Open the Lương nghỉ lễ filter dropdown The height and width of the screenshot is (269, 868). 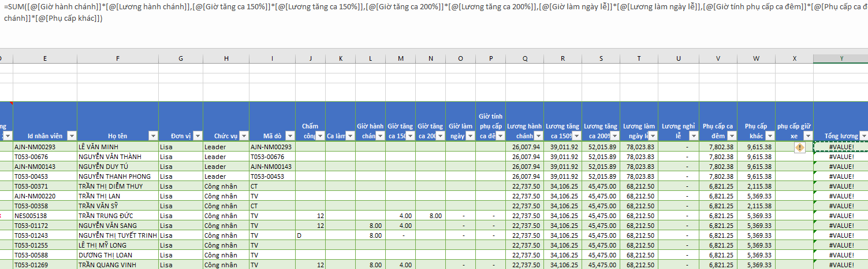tap(694, 136)
